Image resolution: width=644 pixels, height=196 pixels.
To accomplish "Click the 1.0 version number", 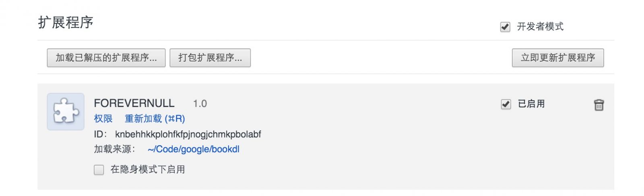I will tap(200, 104).
